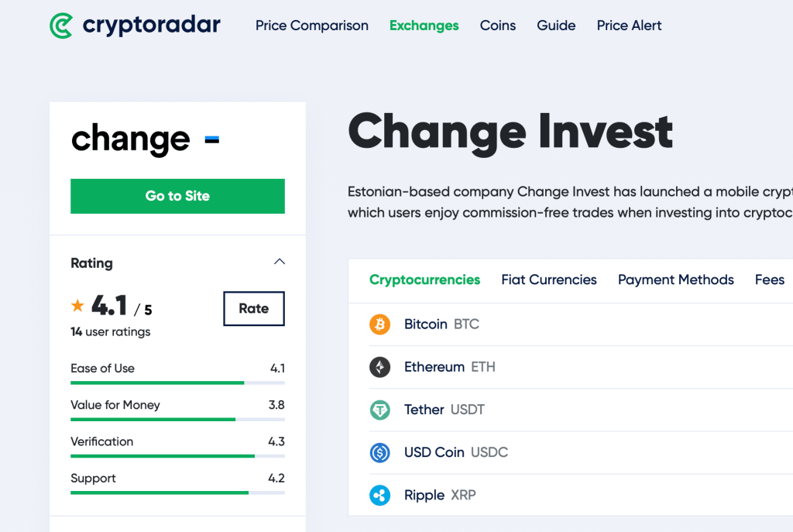Click the Bitcoin coin icon

[379, 324]
